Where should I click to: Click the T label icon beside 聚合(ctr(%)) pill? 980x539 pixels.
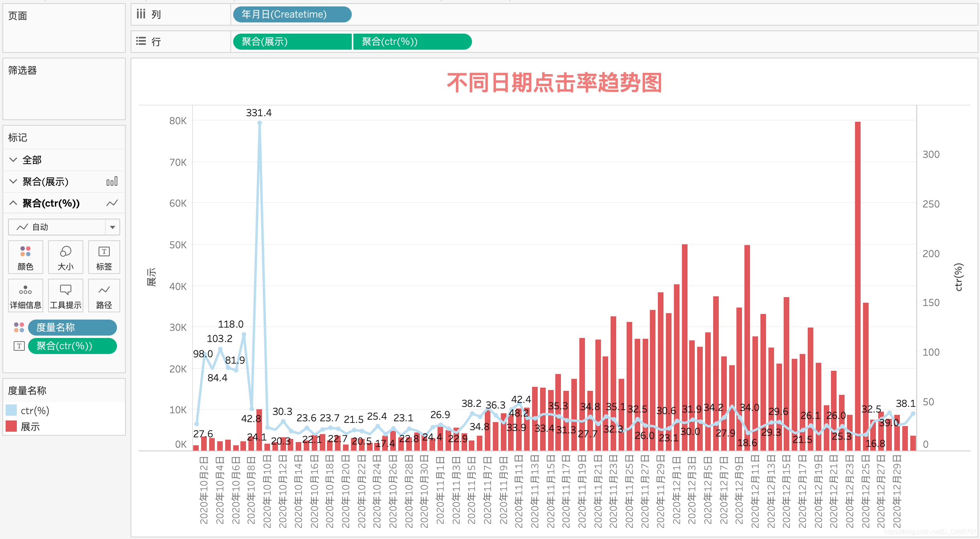(x=19, y=346)
